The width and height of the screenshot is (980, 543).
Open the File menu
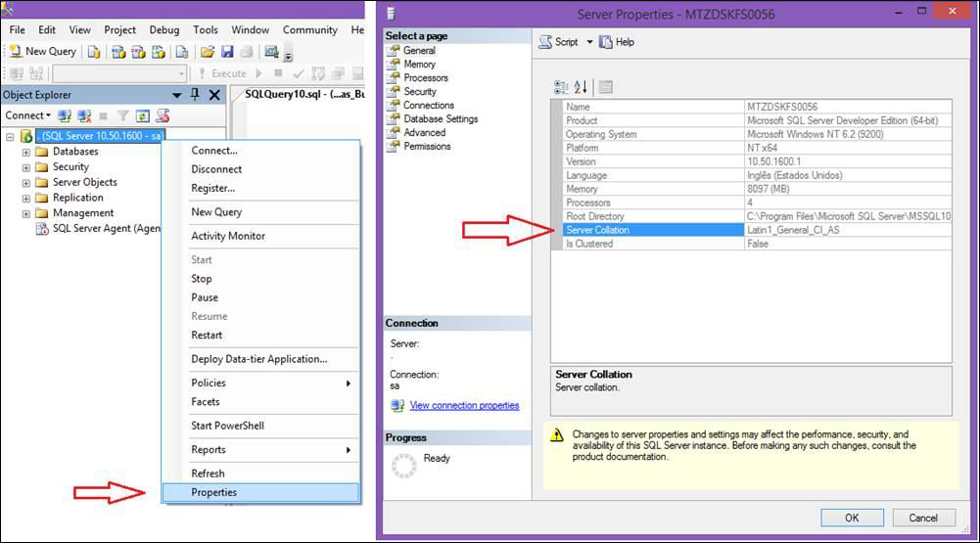pyautogui.click(x=17, y=29)
